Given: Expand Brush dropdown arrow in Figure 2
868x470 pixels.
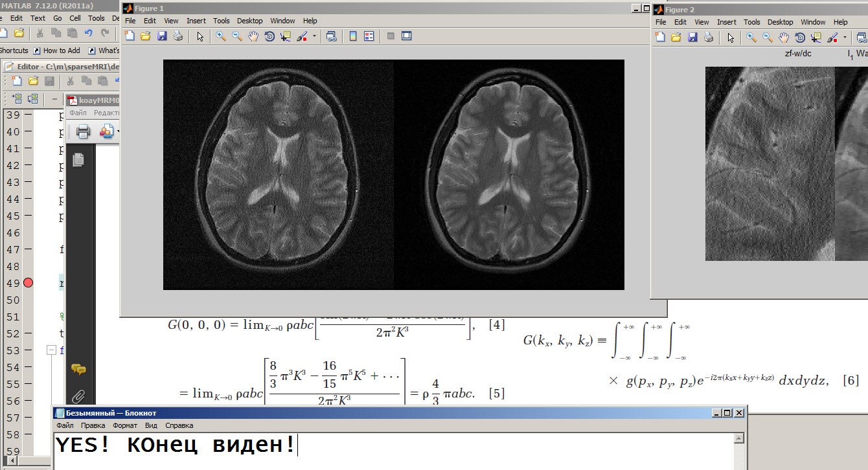Looking at the screenshot, I should pyautogui.click(x=845, y=38).
